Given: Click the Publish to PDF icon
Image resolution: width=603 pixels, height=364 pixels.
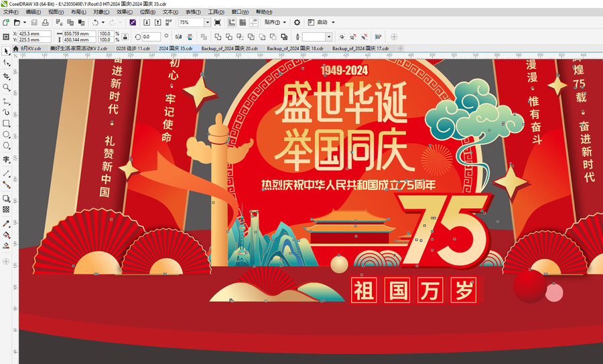Looking at the screenshot, I should 168,22.
